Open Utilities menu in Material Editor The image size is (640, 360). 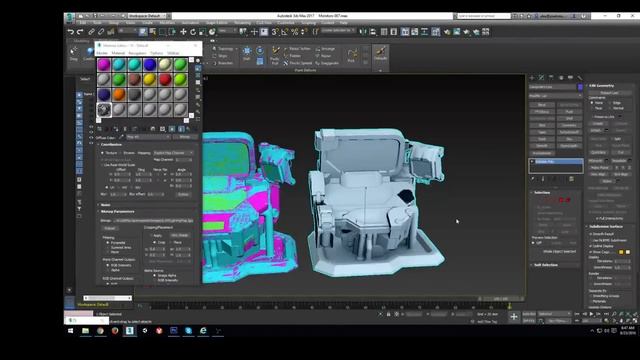[173, 53]
